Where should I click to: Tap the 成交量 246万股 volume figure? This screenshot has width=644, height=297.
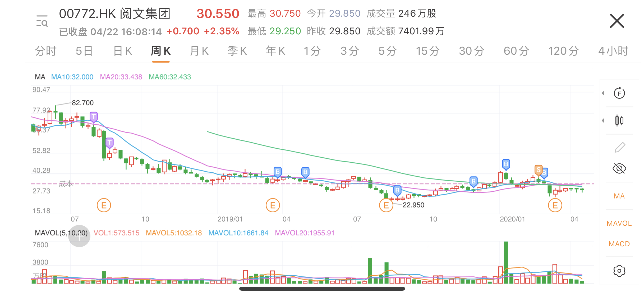[x=402, y=13]
